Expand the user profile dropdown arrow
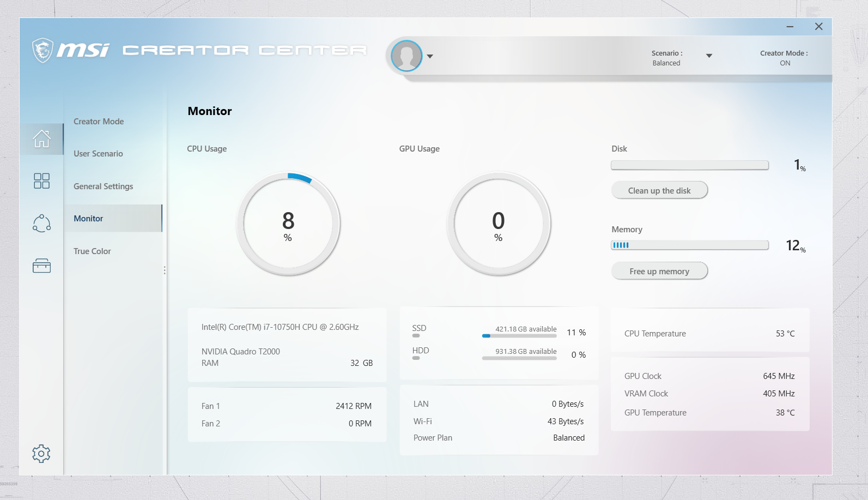Viewport: 868px width, 500px height. [x=430, y=56]
